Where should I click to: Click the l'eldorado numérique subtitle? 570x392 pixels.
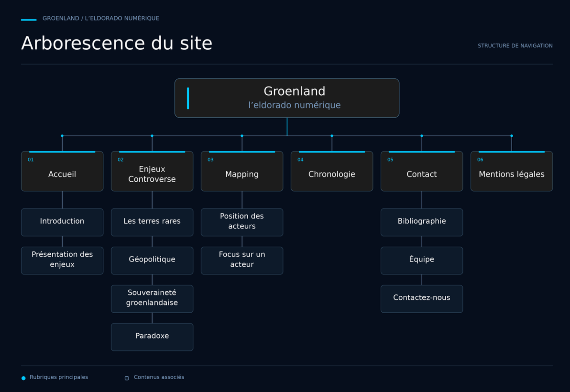295,105
